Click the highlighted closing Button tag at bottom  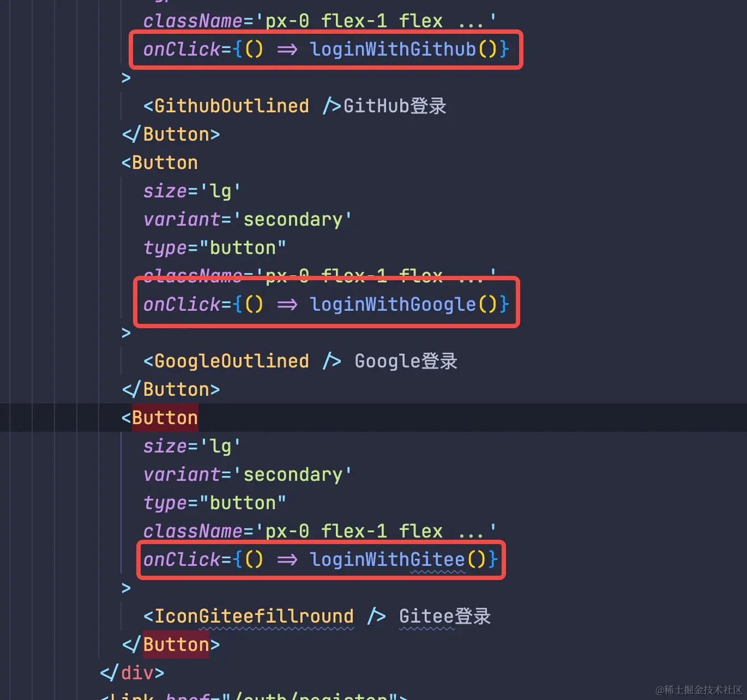(x=176, y=644)
